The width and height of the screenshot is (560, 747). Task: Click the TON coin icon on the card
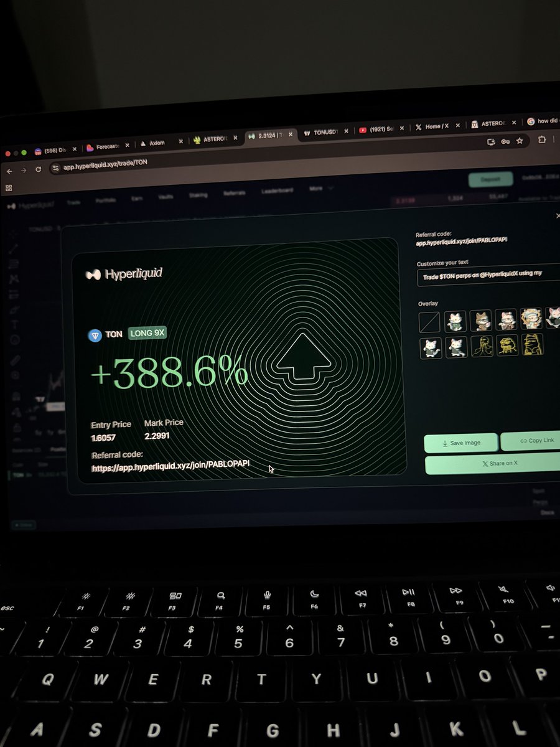coord(95,335)
